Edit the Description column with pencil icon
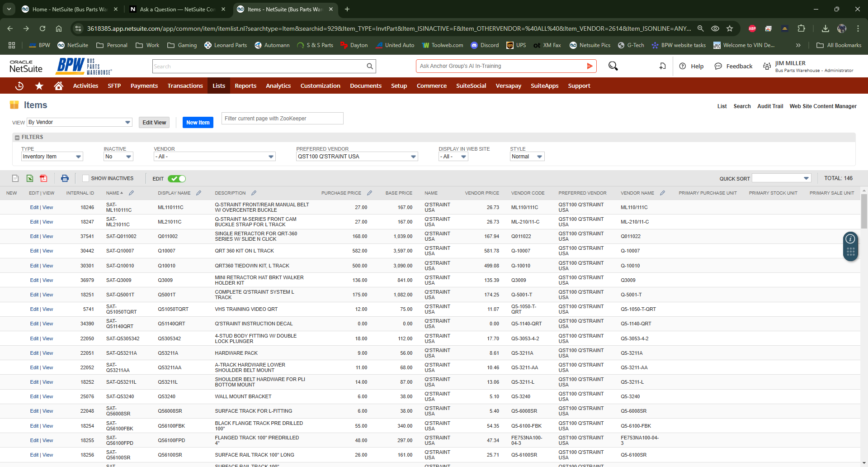 [254, 193]
